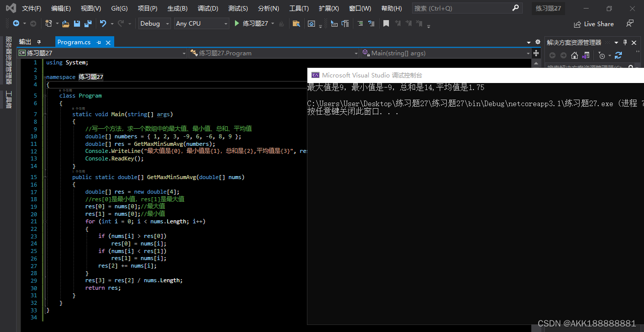Click the Server Explorer vertical side tab

9,60
